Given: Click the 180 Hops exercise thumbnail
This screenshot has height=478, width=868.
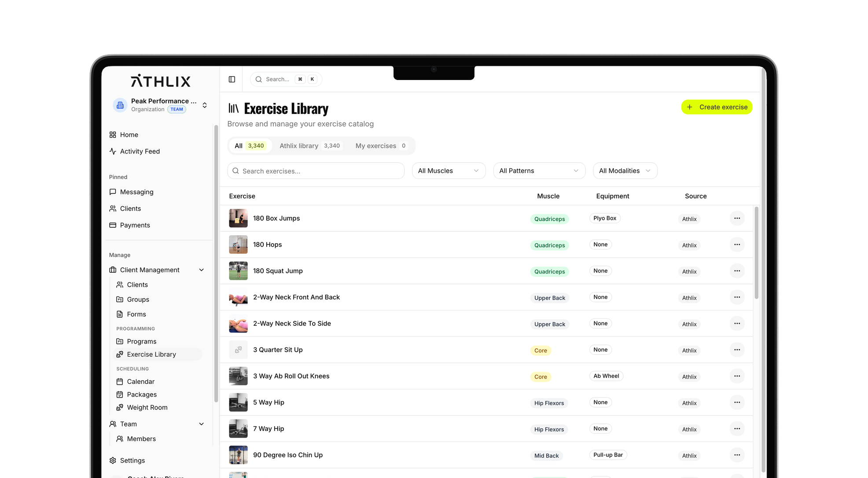Looking at the screenshot, I should [x=238, y=244].
